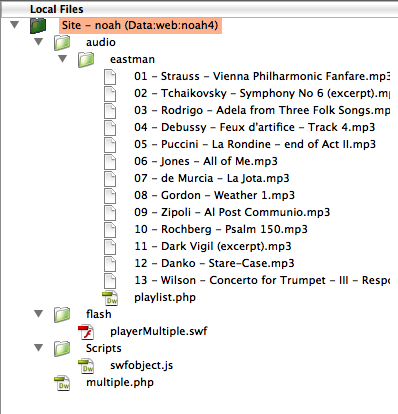This screenshot has width=398, height=414.
Task: Select 09 - Zipoli - Al Post Communio.mp3
Action: (x=232, y=212)
